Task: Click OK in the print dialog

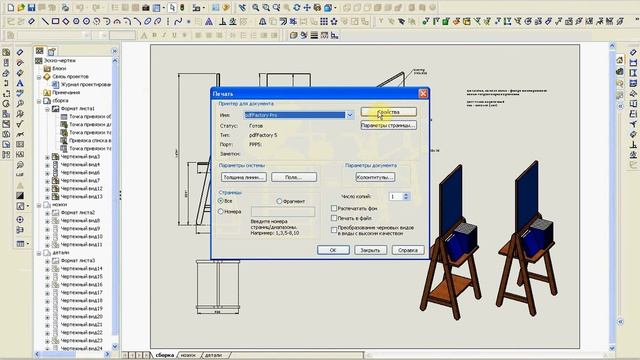Action: click(333, 250)
